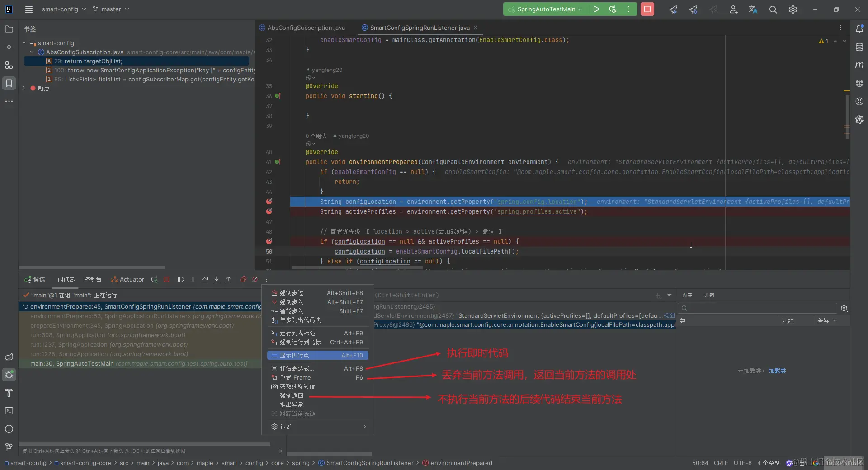868x470 pixels.
Task: Open Search Everywhere magnifier icon
Action: 773,9
